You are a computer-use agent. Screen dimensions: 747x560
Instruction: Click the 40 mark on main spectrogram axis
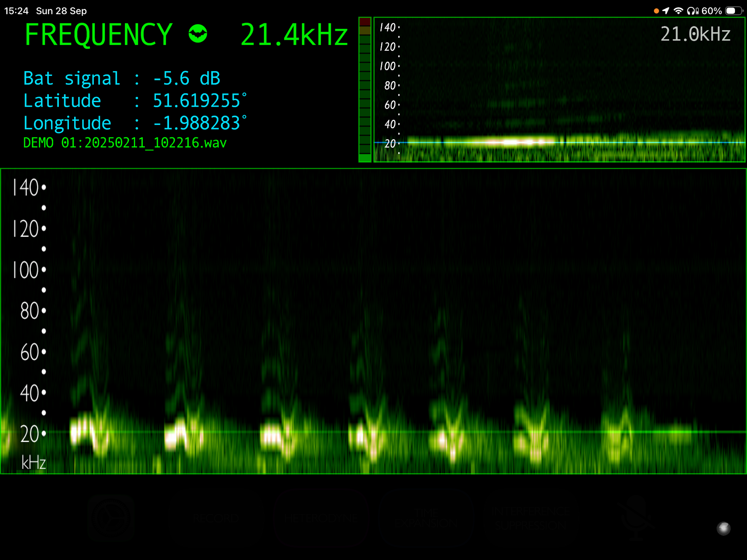[33, 393]
